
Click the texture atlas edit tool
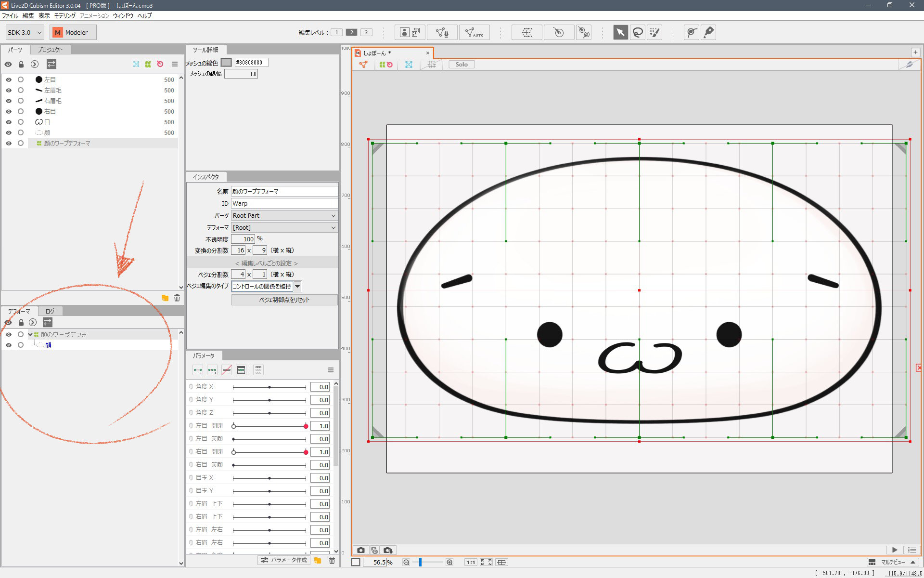coord(410,32)
